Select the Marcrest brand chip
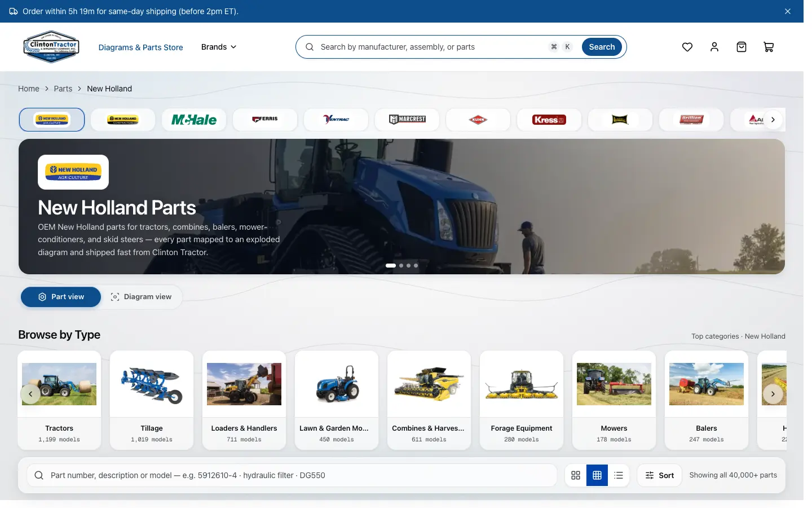 coord(407,120)
